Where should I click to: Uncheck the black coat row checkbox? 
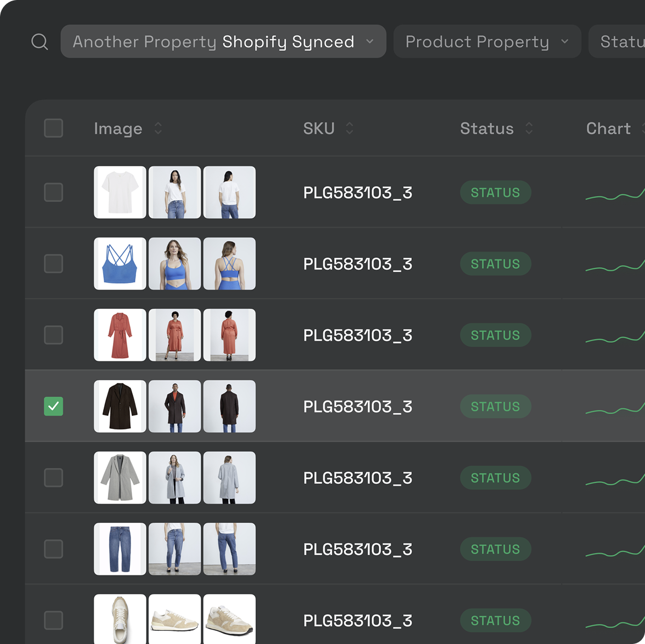pyautogui.click(x=54, y=406)
